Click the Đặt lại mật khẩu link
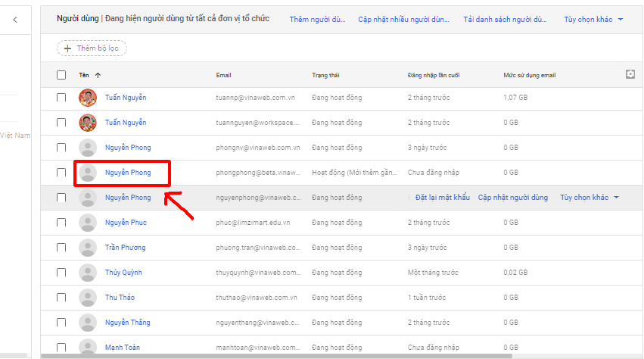 (443, 198)
